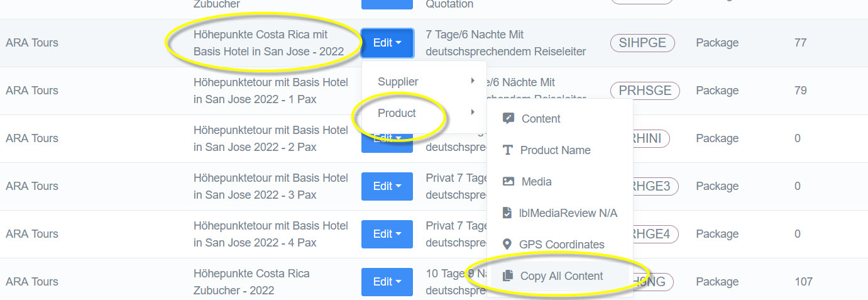The height and width of the screenshot is (300, 868).
Task: Click the Content icon in the submenu
Action: [x=508, y=118]
